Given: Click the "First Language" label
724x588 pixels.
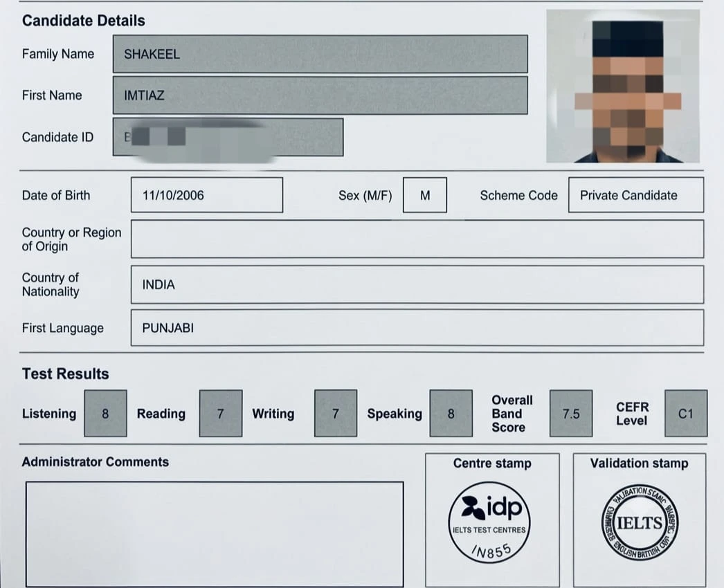Looking at the screenshot, I should tap(63, 328).
